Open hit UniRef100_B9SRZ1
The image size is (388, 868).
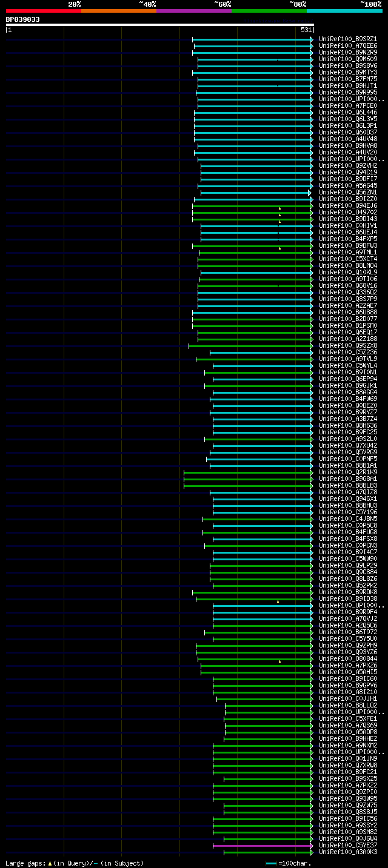click(348, 39)
